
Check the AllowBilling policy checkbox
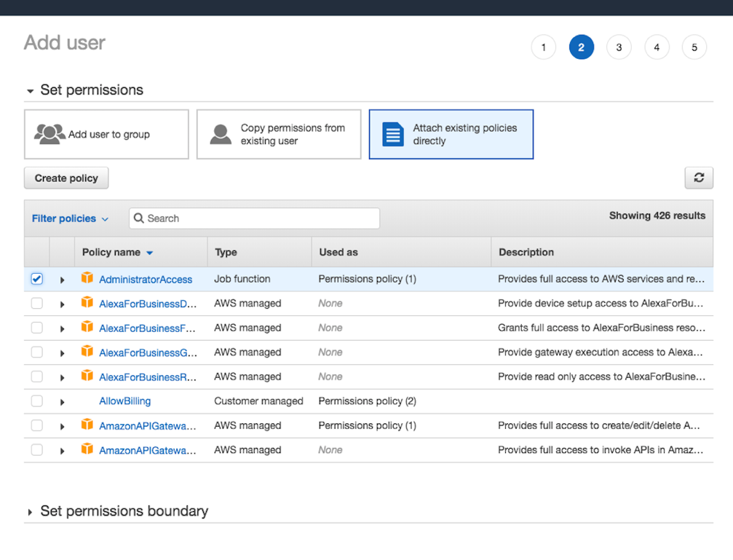(37, 401)
